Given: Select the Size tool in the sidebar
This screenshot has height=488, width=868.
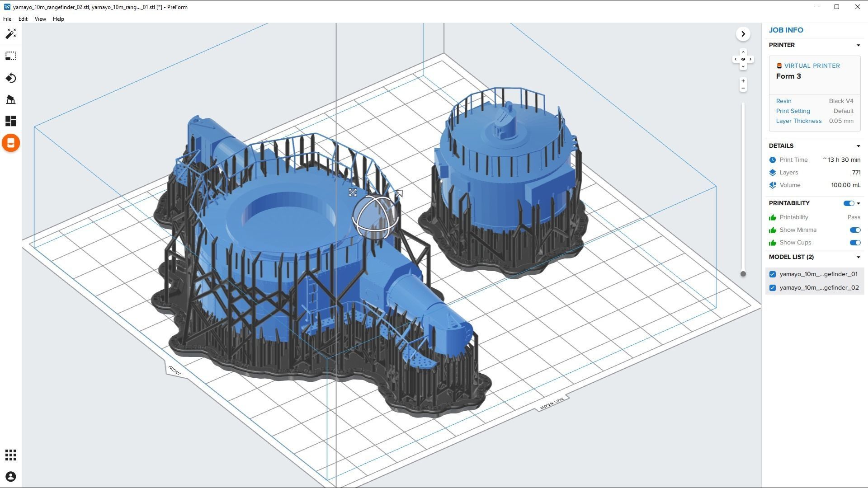Looking at the screenshot, I should pyautogui.click(x=11, y=56).
